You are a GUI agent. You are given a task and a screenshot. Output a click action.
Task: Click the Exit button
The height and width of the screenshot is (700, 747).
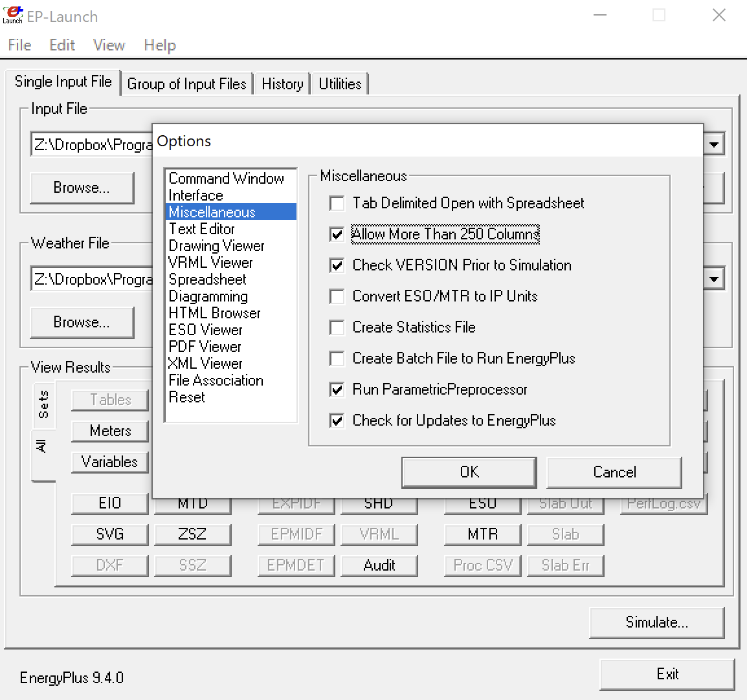point(667,674)
